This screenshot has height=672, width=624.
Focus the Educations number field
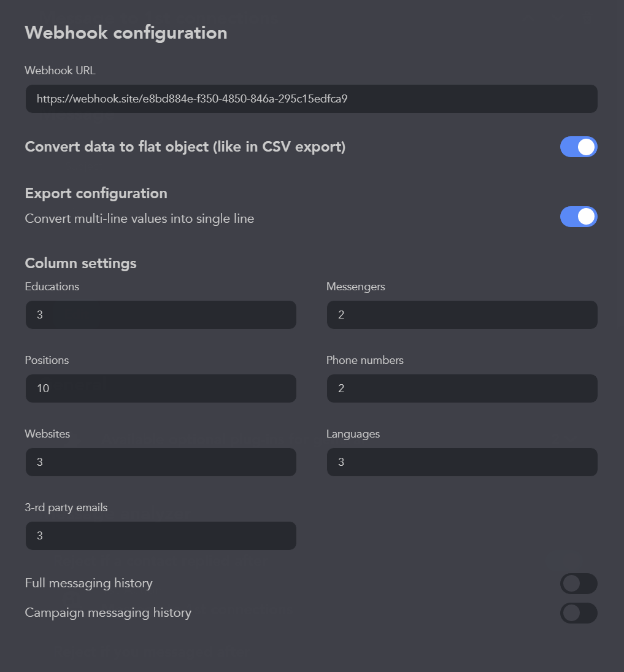click(x=161, y=315)
